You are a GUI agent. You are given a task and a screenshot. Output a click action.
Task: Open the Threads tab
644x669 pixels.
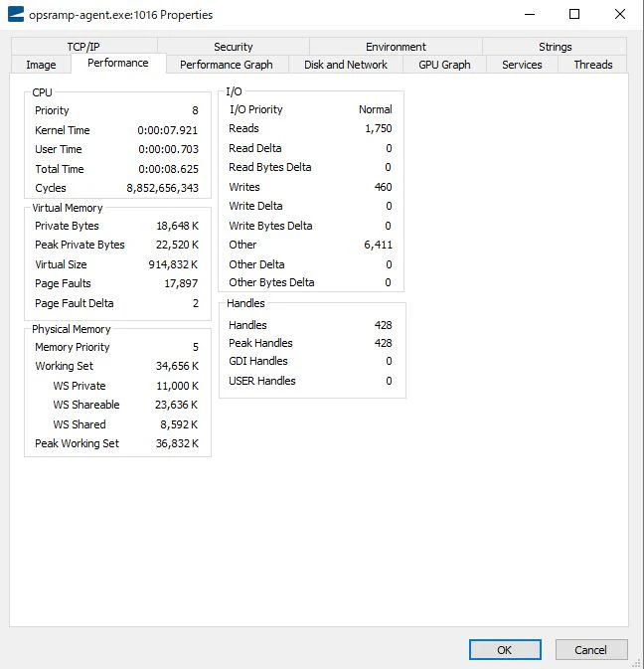[x=593, y=65]
